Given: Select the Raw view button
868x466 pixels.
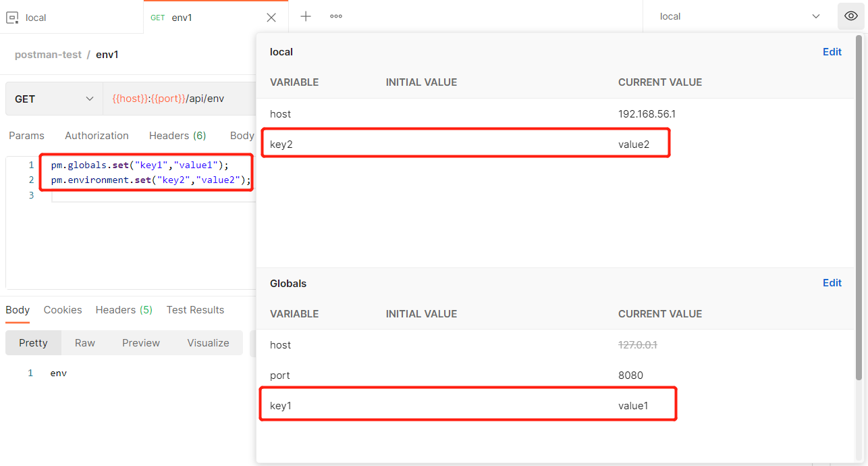Looking at the screenshot, I should [85, 343].
